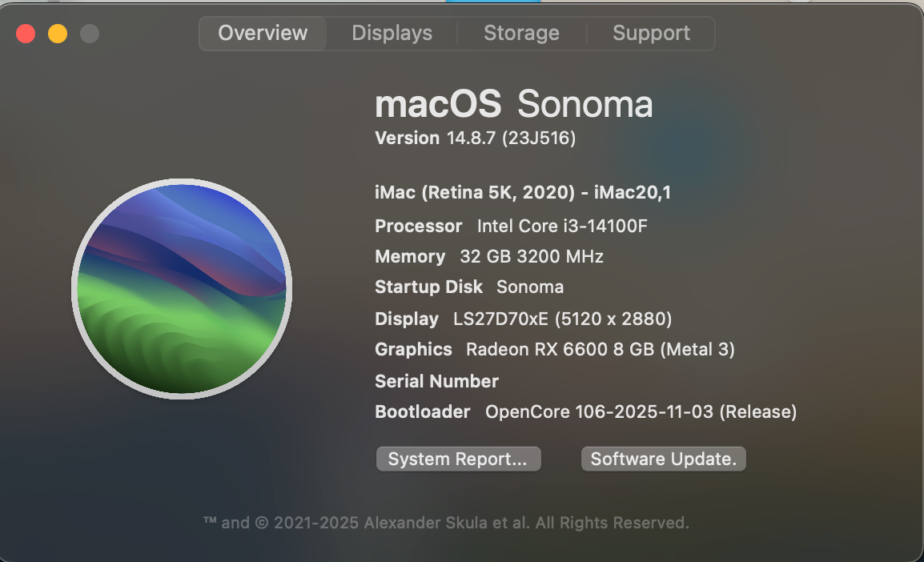Click the OpenCore Bootloader entry
Image resolution: width=924 pixels, height=562 pixels.
641,412
